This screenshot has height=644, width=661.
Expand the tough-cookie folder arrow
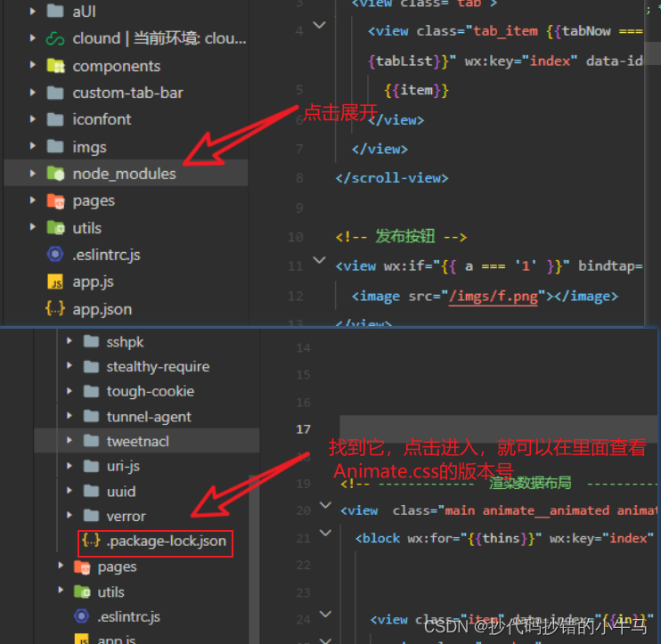tap(69, 391)
